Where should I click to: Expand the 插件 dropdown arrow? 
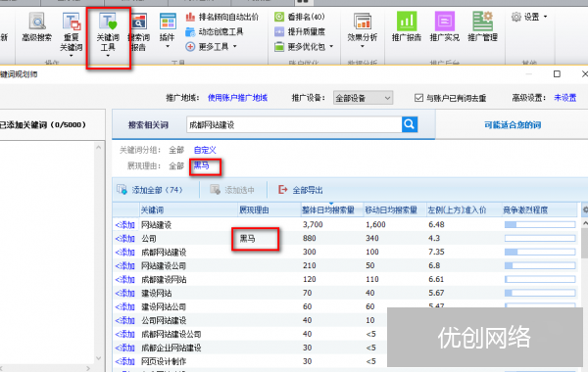coord(168,46)
